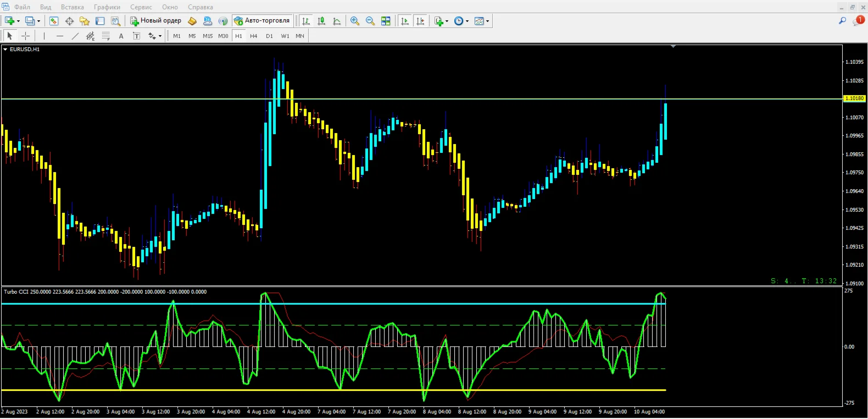Open the Signals broadcast icon
Image resolution: width=868 pixels, height=419 pixels.
(223, 21)
